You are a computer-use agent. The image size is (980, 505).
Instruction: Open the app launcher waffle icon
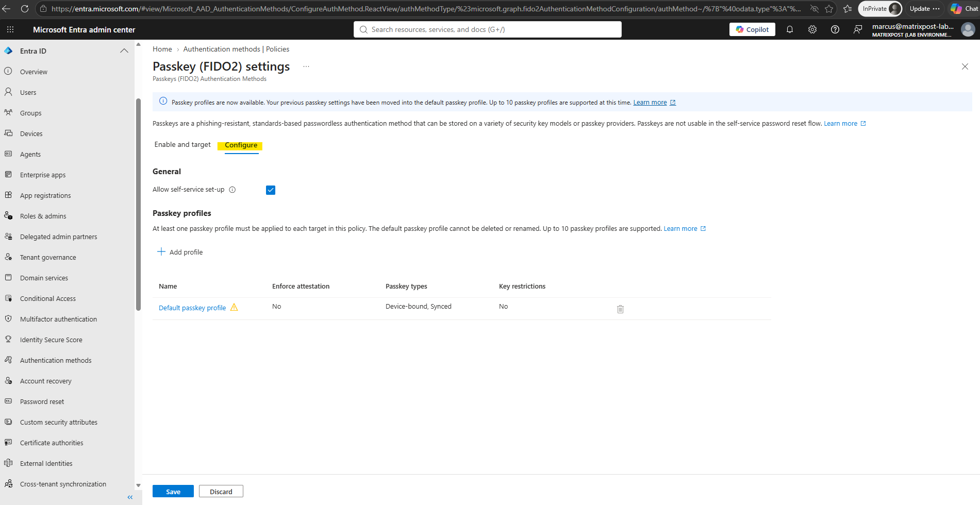pyautogui.click(x=10, y=29)
